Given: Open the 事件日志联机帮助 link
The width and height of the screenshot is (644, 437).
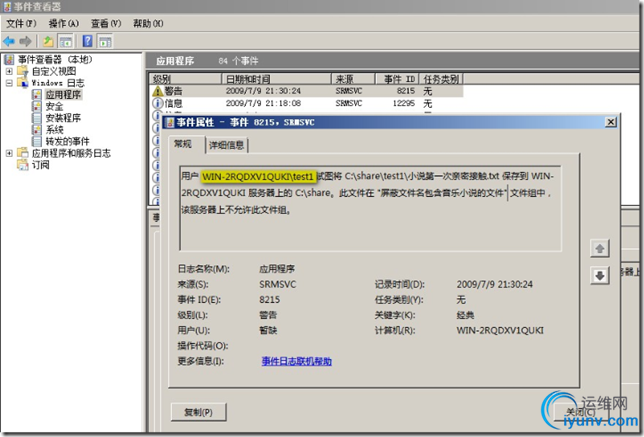Looking at the screenshot, I should point(297,361).
